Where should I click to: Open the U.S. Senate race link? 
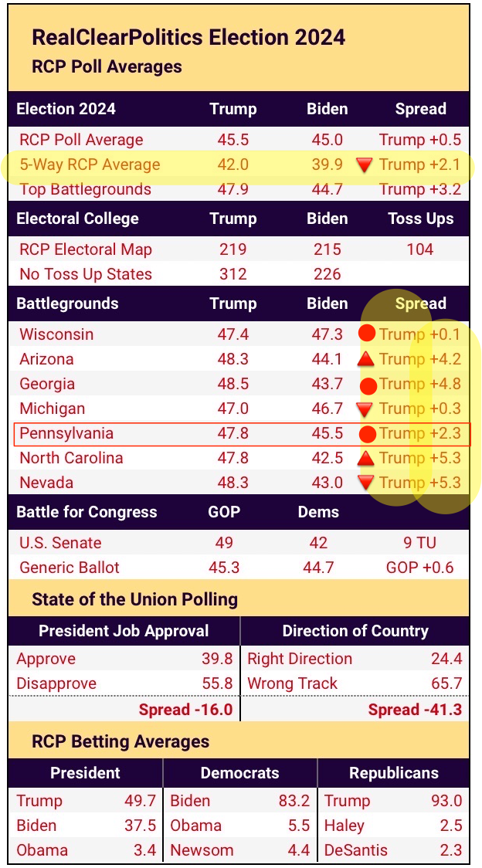[x=60, y=543]
